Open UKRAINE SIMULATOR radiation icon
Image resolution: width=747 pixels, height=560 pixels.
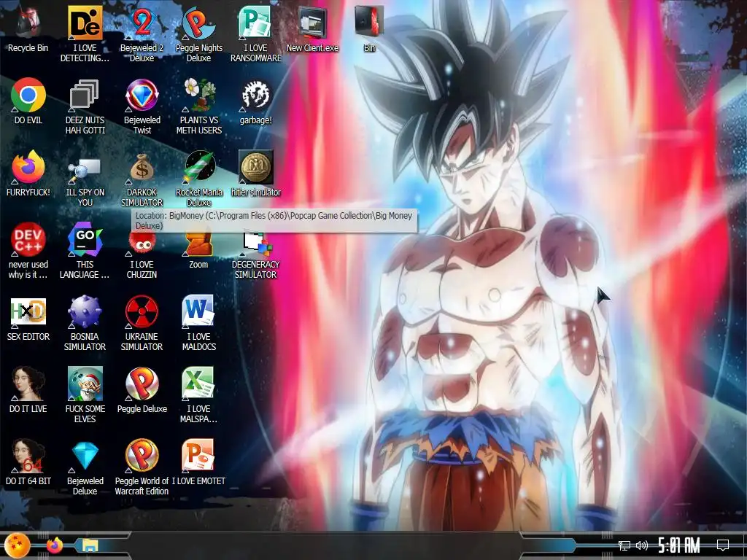click(142, 323)
